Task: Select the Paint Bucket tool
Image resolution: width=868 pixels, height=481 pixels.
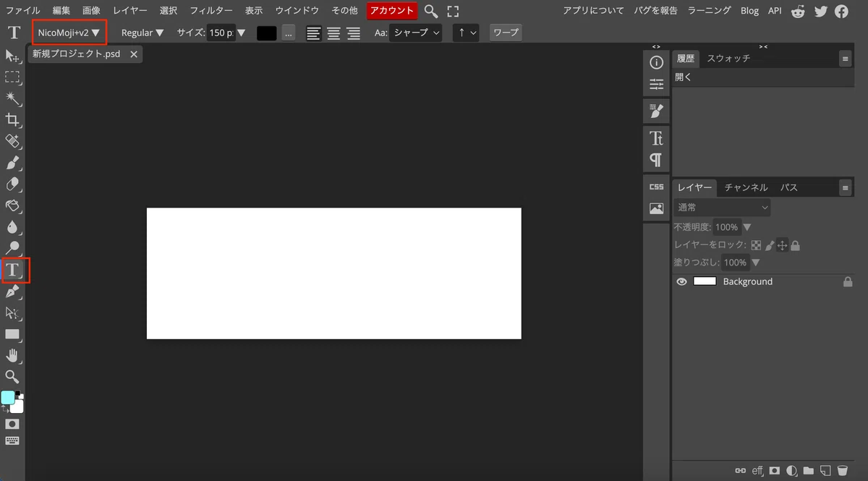Action: click(x=12, y=206)
